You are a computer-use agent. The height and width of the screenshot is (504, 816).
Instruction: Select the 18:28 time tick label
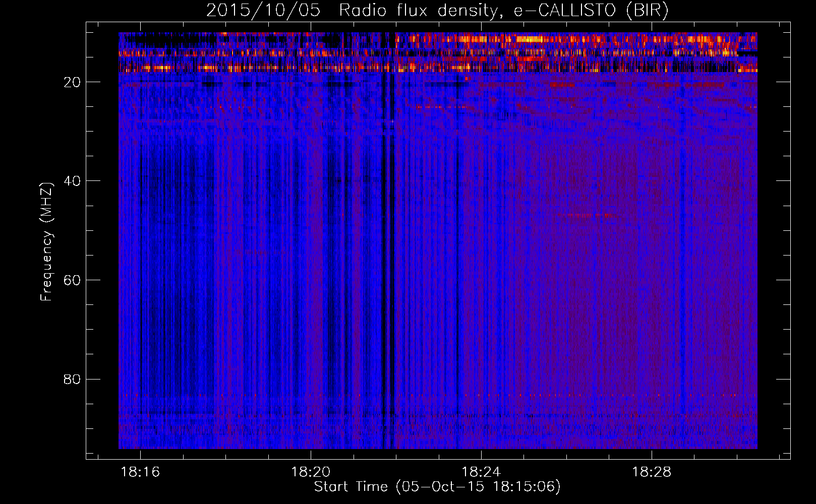(x=652, y=472)
